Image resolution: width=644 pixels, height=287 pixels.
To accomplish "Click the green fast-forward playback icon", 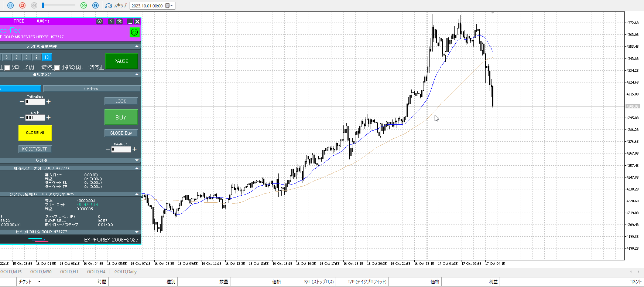I will tap(83, 5).
